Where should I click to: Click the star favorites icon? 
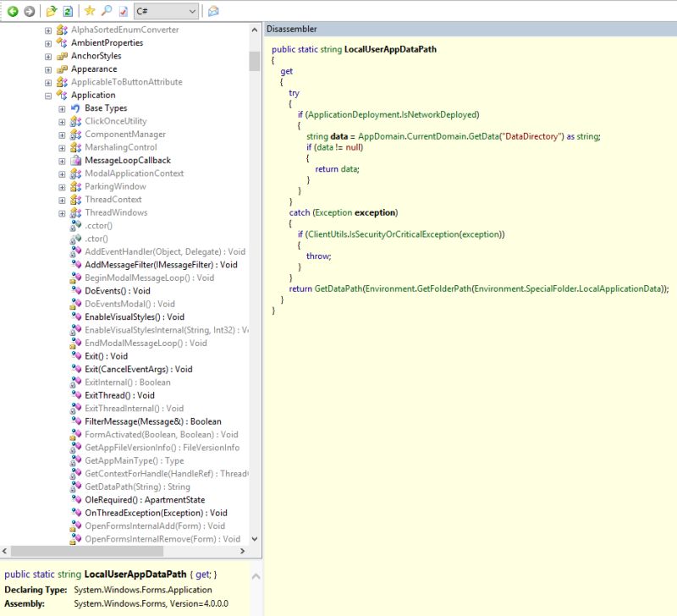coord(89,11)
